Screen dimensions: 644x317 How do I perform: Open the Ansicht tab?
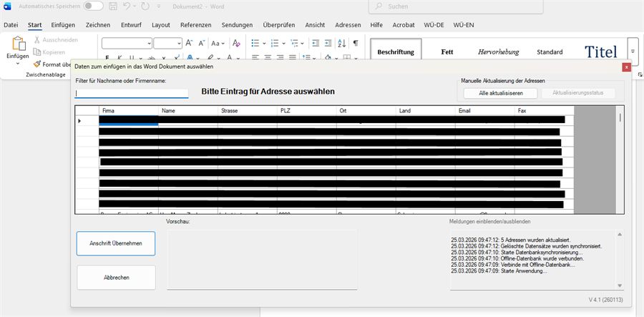(x=315, y=25)
